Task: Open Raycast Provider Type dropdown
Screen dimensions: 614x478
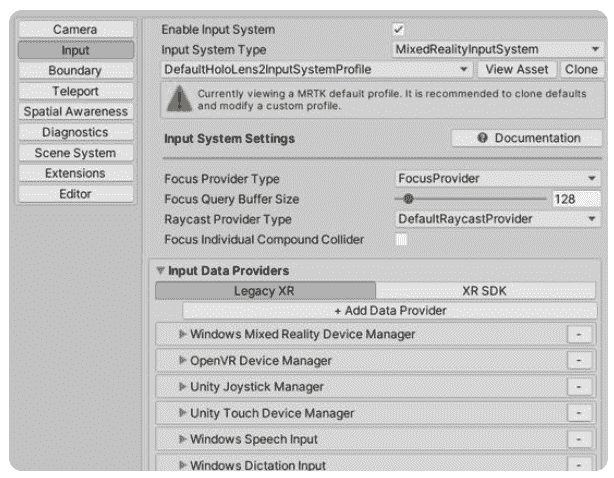Action: pos(498,219)
